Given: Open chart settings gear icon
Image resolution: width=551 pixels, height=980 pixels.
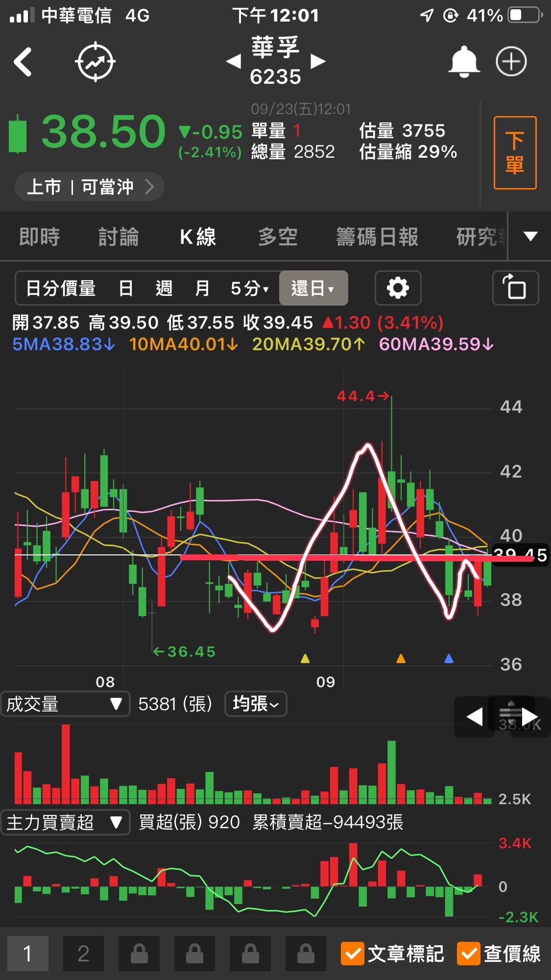Looking at the screenshot, I should coord(398,288).
